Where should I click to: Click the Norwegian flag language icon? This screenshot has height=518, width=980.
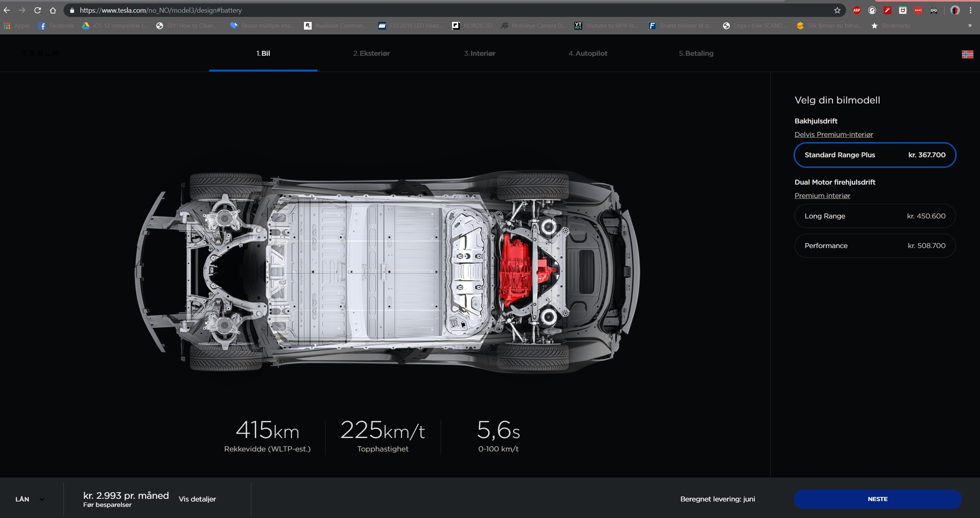(967, 54)
